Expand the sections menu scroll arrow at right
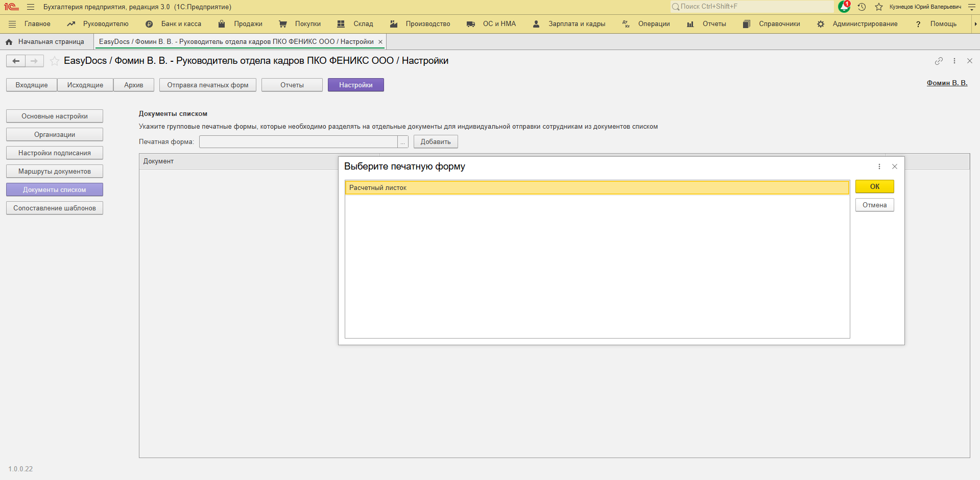This screenshot has width=980, height=480. 975,24
